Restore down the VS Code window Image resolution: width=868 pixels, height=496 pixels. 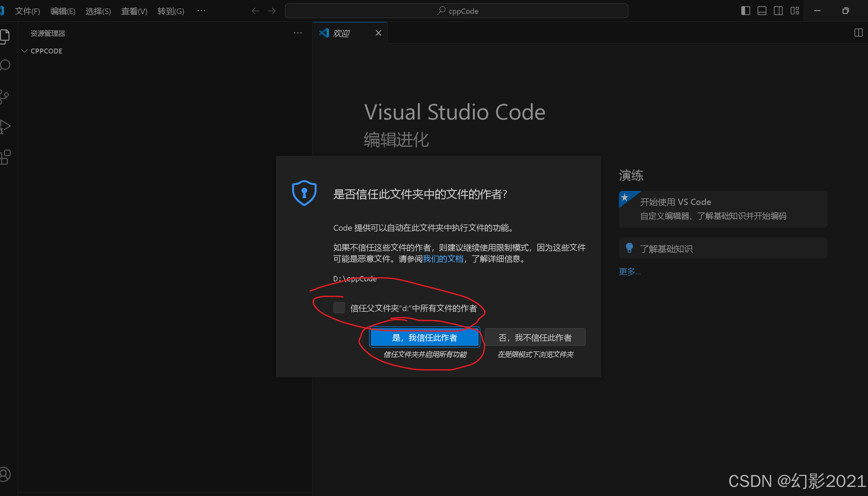(845, 11)
